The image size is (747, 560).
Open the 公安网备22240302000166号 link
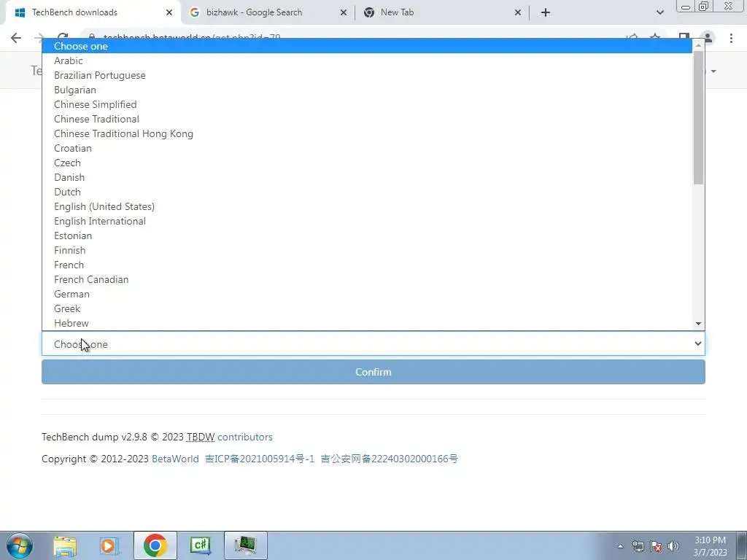click(x=390, y=459)
